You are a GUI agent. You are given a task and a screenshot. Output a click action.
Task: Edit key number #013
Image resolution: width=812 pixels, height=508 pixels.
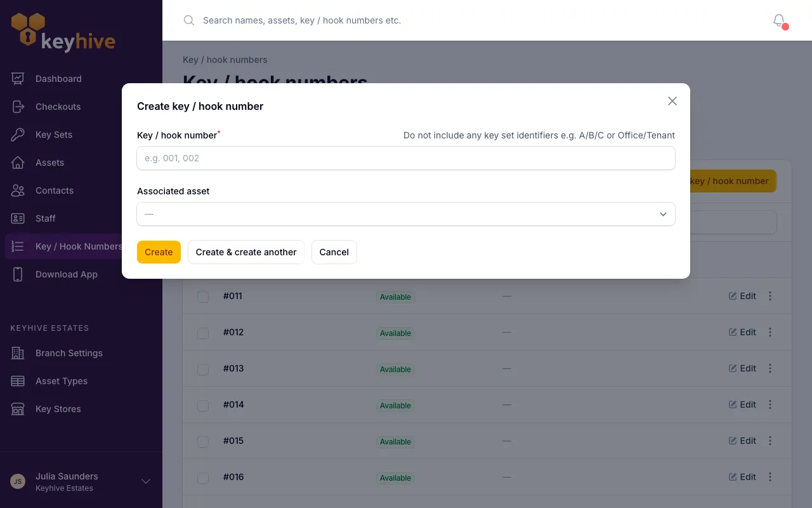[742, 368]
